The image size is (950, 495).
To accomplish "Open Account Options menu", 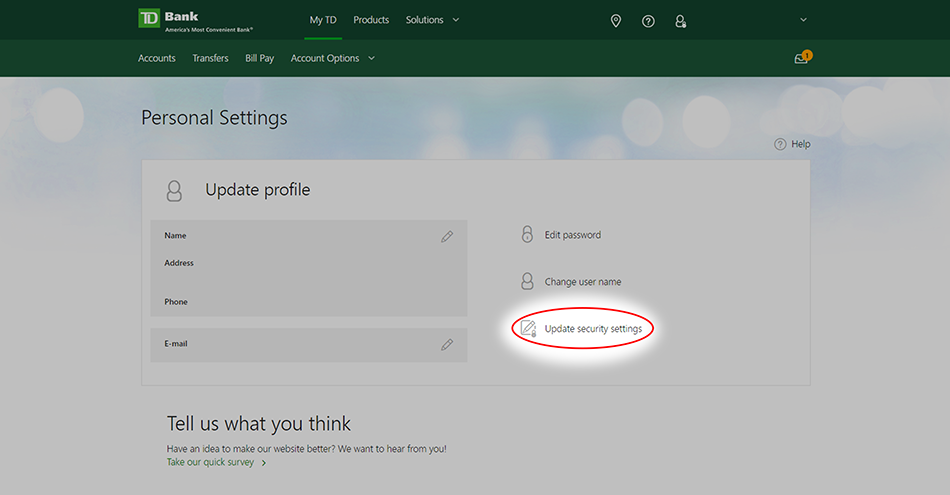I will [325, 58].
